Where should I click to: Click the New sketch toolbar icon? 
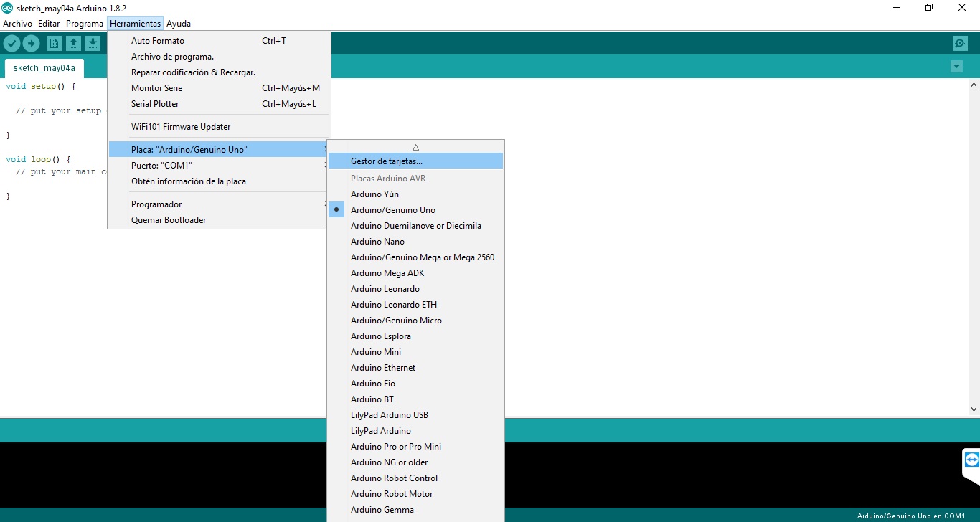click(54, 44)
